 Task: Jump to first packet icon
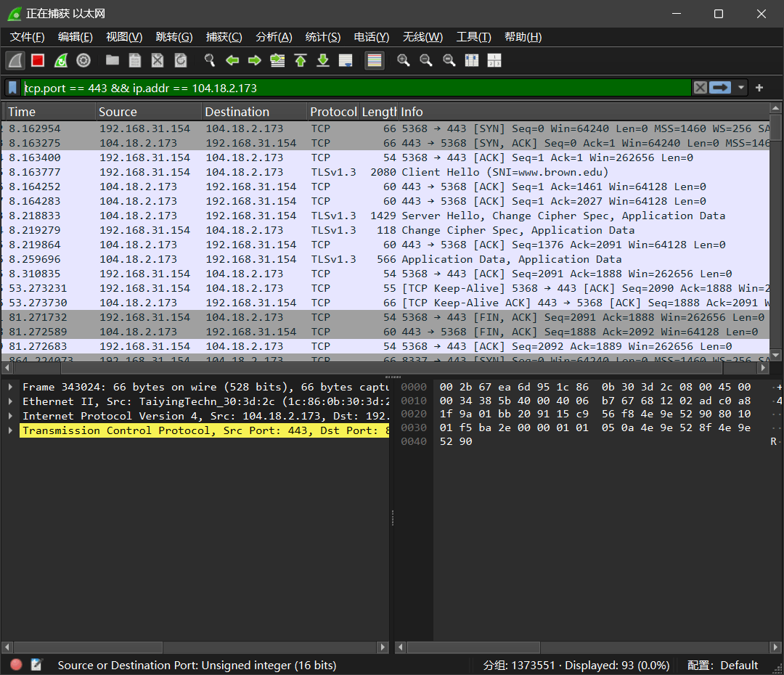click(301, 60)
